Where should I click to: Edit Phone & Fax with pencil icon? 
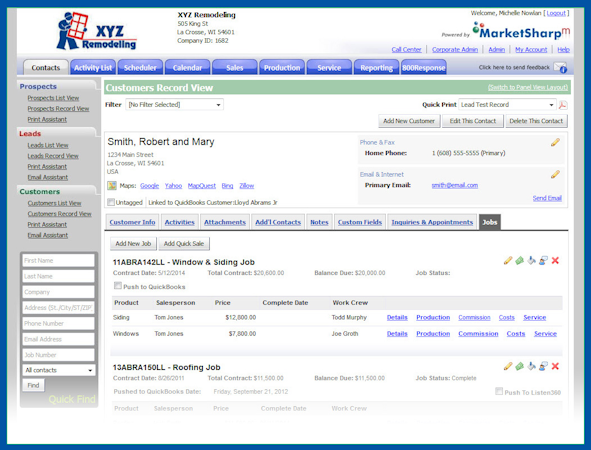555,142
